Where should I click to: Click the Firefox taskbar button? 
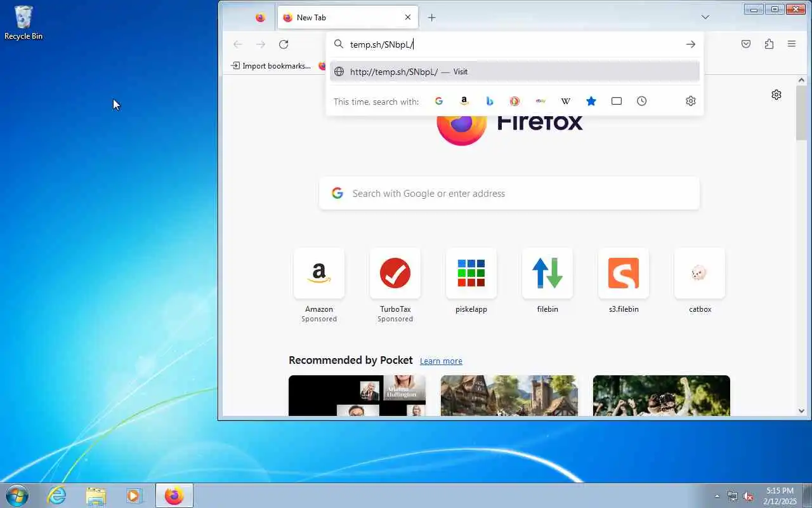click(174, 495)
